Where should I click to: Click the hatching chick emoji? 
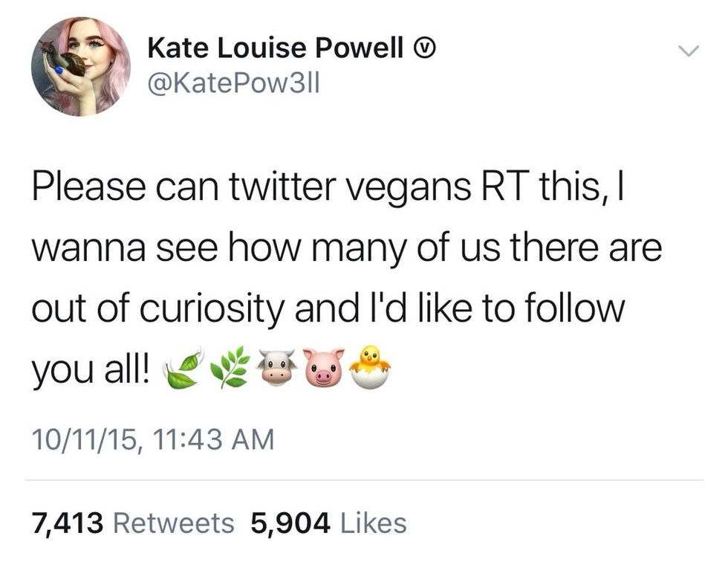tap(371, 366)
